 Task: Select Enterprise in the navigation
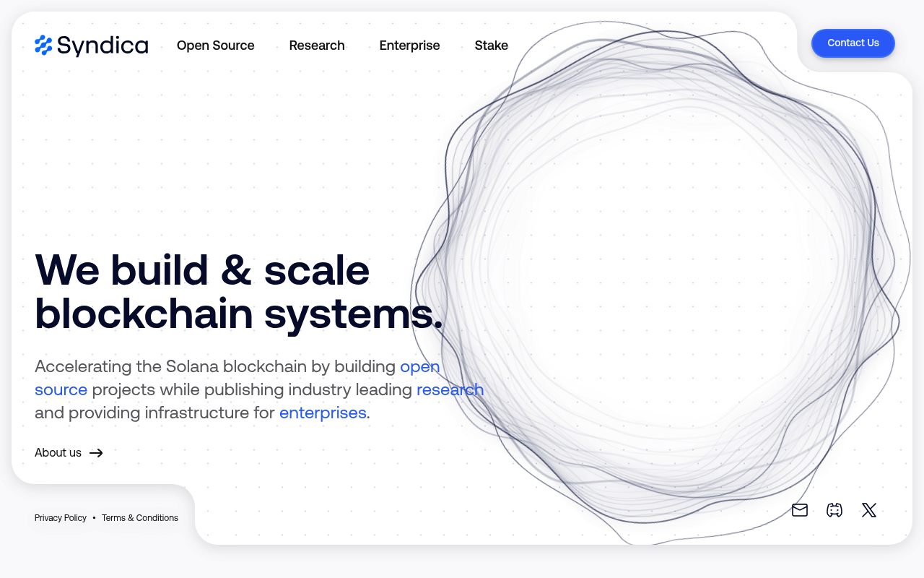pos(410,46)
